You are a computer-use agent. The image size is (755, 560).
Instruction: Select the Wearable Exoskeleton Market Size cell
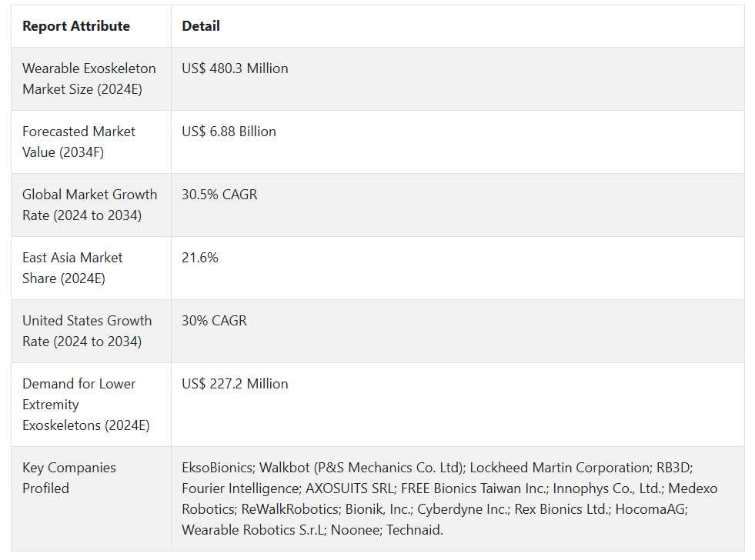tap(89, 78)
